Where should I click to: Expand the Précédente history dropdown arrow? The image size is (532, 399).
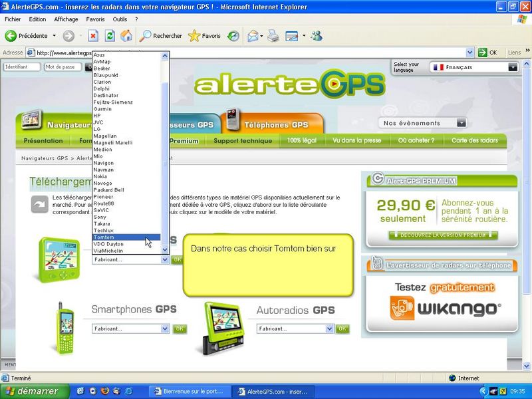coord(54,36)
